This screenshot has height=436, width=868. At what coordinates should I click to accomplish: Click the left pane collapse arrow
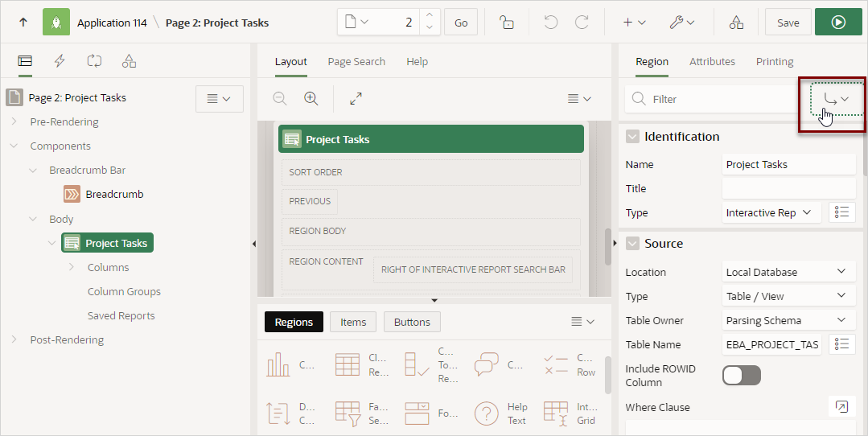(254, 244)
